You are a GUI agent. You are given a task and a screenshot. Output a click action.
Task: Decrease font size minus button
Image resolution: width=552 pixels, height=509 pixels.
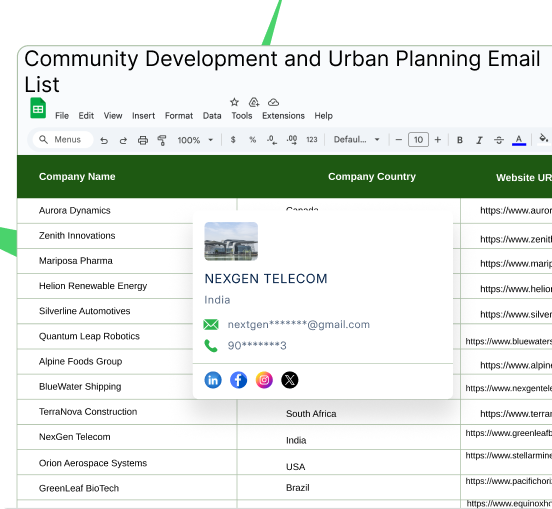(399, 140)
